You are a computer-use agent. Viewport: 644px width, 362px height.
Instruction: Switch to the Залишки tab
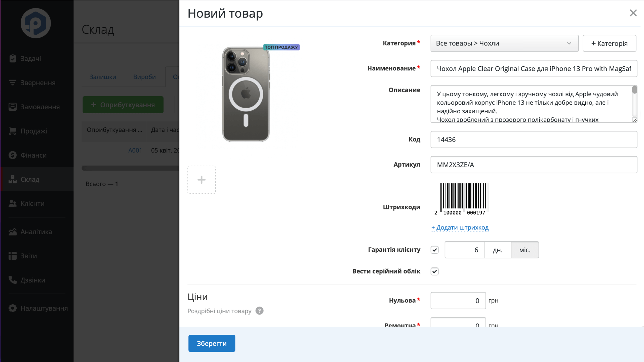(103, 77)
